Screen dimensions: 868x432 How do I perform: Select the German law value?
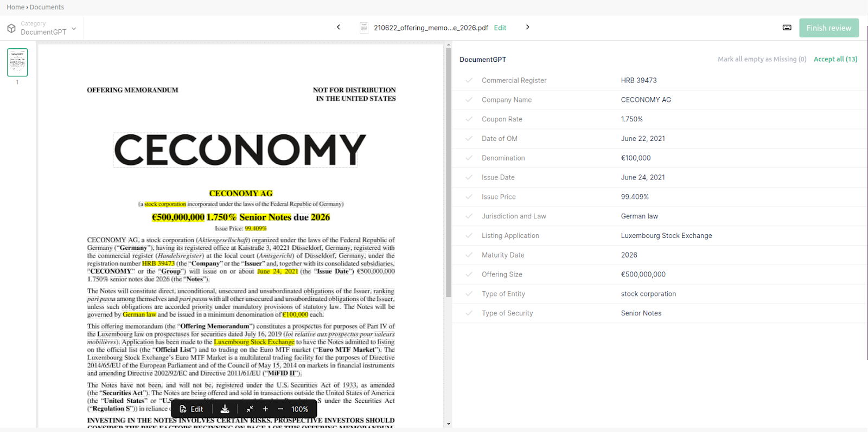pyautogui.click(x=639, y=216)
